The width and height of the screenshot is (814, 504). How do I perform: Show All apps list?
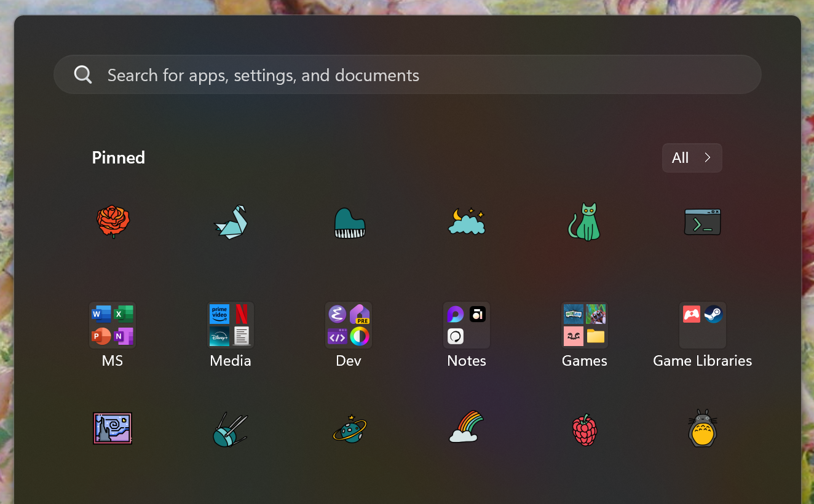click(692, 158)
